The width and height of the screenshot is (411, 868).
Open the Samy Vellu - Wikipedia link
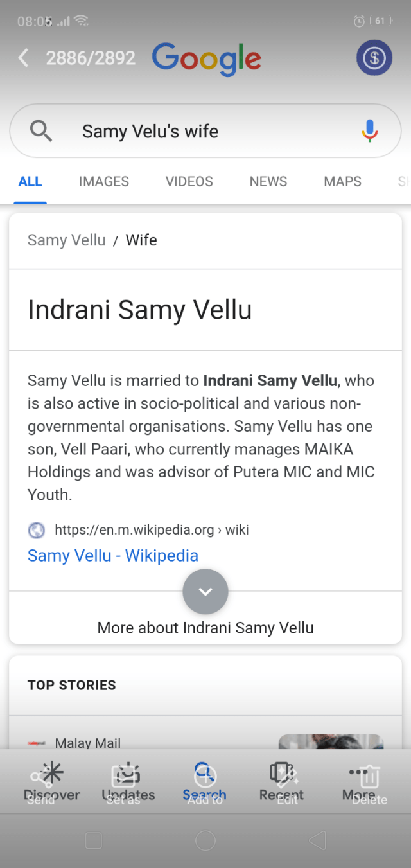[x=113, y=556]
